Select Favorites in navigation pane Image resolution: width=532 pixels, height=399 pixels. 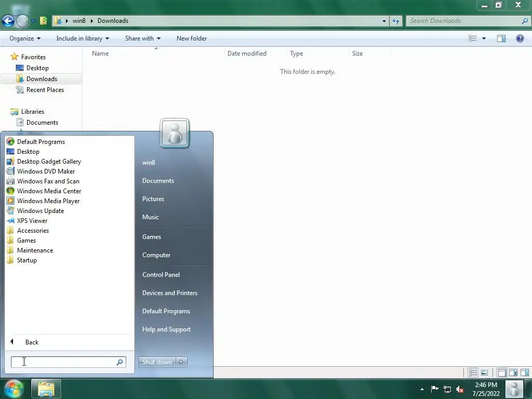point(33,57)
